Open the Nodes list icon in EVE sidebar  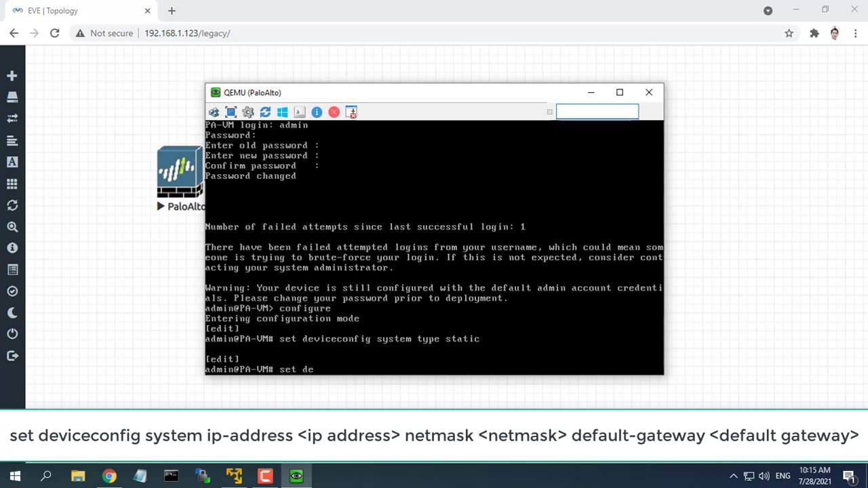point(12,98)
